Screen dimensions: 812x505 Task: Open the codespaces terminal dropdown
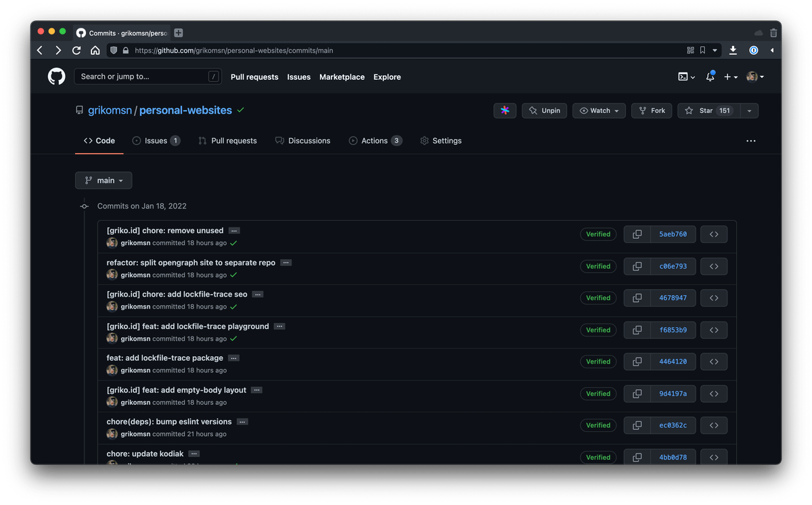pyautogui.click(x=686, y=76)
